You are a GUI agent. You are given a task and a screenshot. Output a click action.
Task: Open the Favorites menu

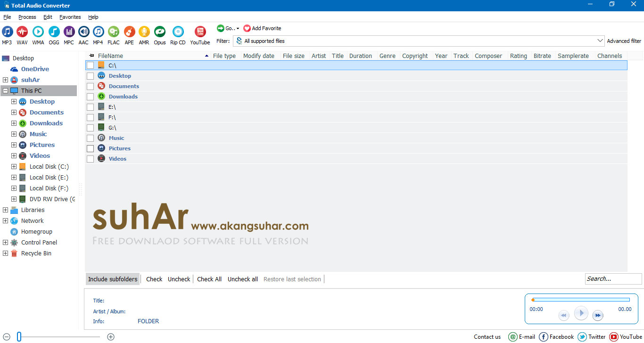(70, 16)
